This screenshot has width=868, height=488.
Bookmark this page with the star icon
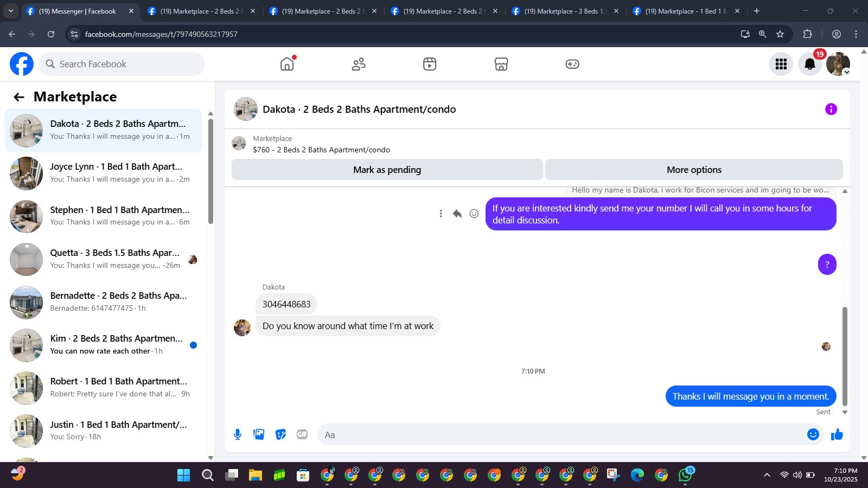[780, 34]
